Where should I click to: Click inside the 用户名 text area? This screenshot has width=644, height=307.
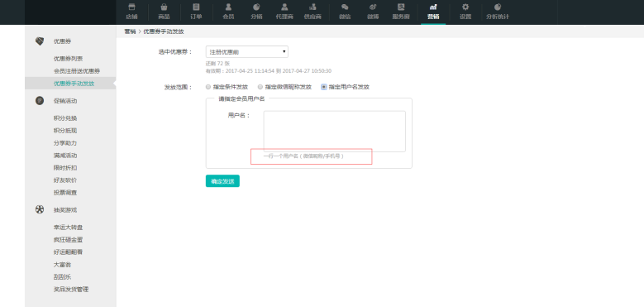[334, 131]
